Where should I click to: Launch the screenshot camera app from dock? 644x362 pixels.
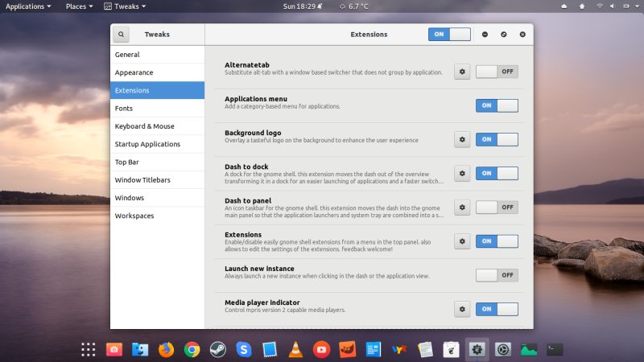click(x=114, y=350)
